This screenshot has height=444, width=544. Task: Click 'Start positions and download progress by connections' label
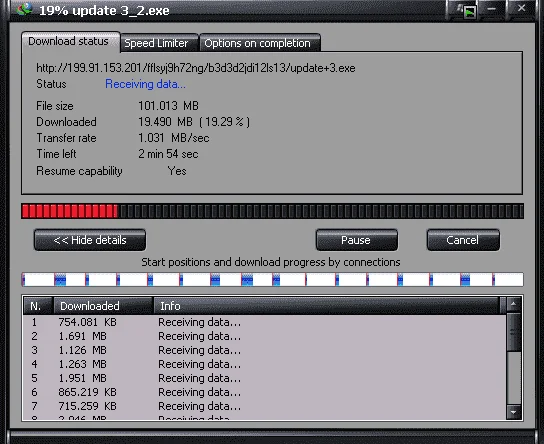pos(271,262)
